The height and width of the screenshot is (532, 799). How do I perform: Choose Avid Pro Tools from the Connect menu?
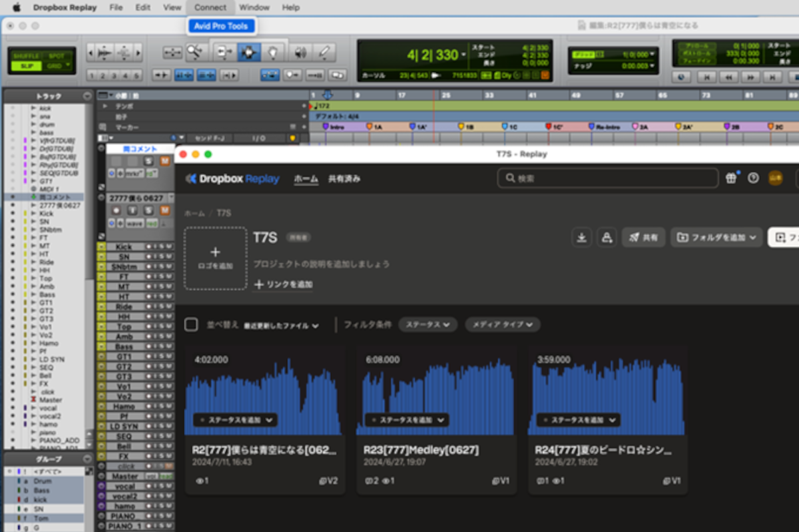pos(220,25)
